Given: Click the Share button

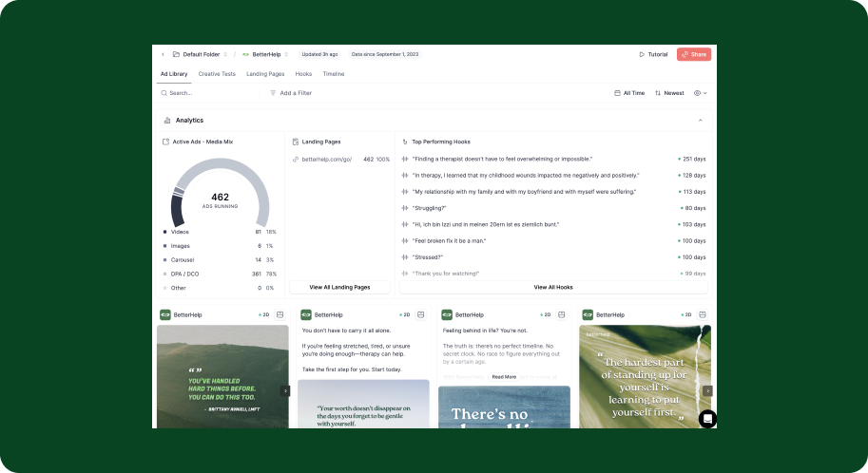Looking at the screenshot, I should pyautogui.click(x=694, y=54).
